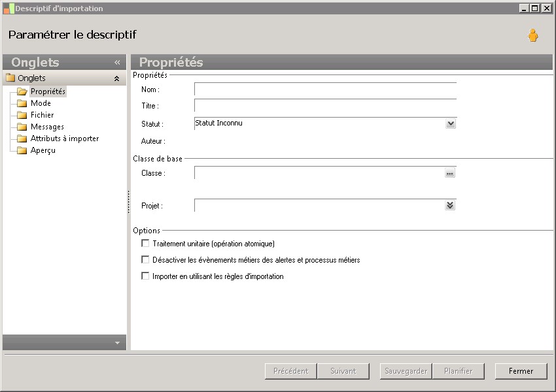Collapse the Onglets sidebar panel
Screen dimensions: 556x392
click(117, 63)
